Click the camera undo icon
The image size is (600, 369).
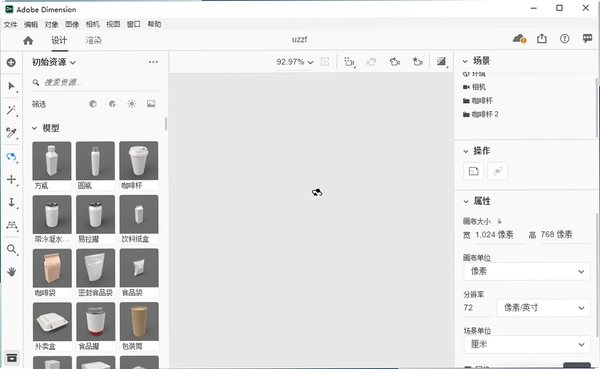[371, 62]
